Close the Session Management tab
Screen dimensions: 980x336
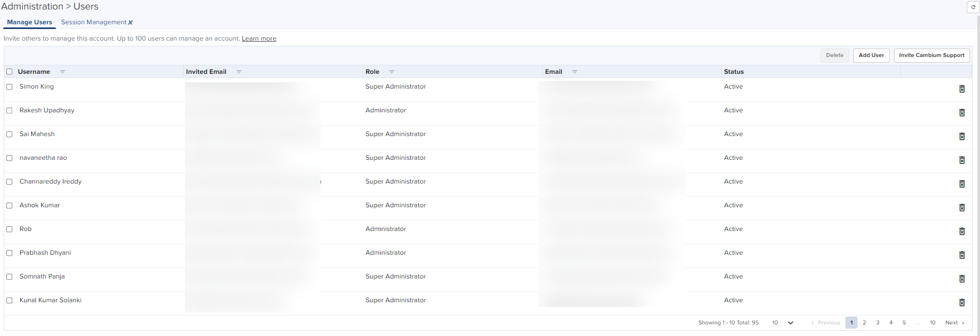[x=130, y=23]
